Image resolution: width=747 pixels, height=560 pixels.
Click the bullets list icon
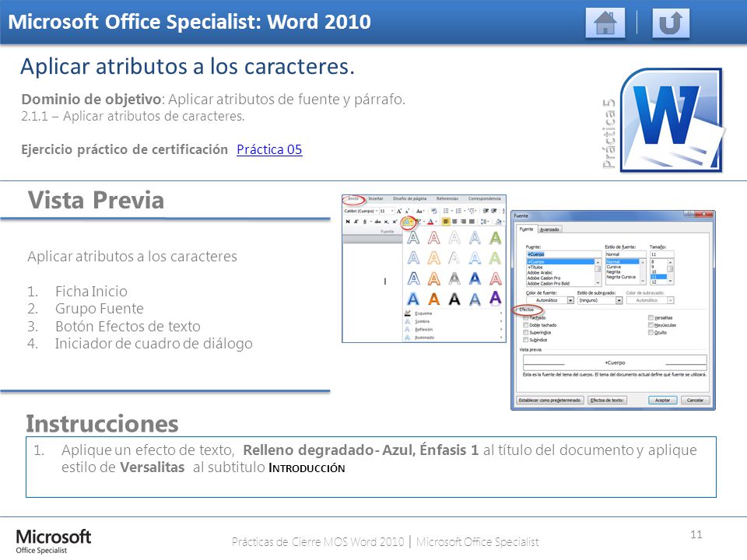446,211
